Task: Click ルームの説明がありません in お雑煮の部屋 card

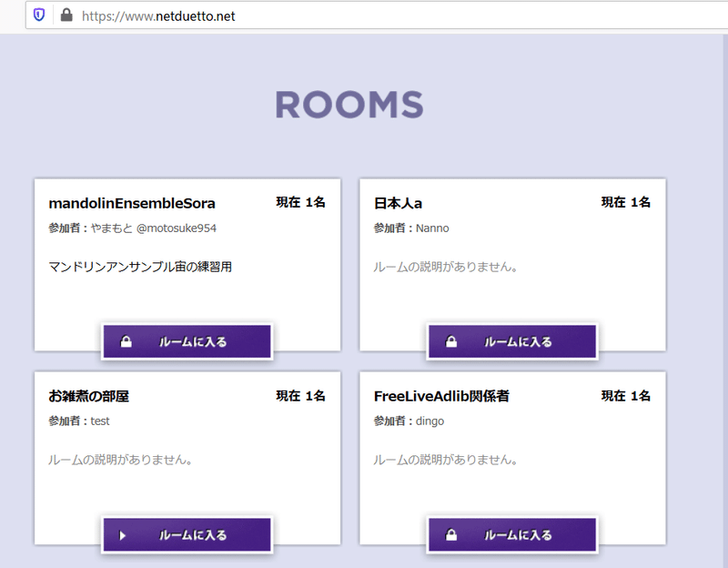Action: [120, 460]
